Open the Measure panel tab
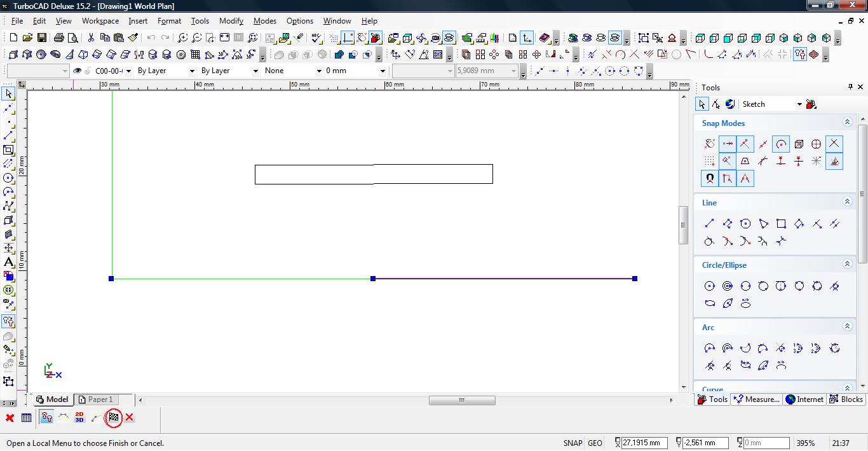Screen dimensions: 868x451 click(756, 399)
